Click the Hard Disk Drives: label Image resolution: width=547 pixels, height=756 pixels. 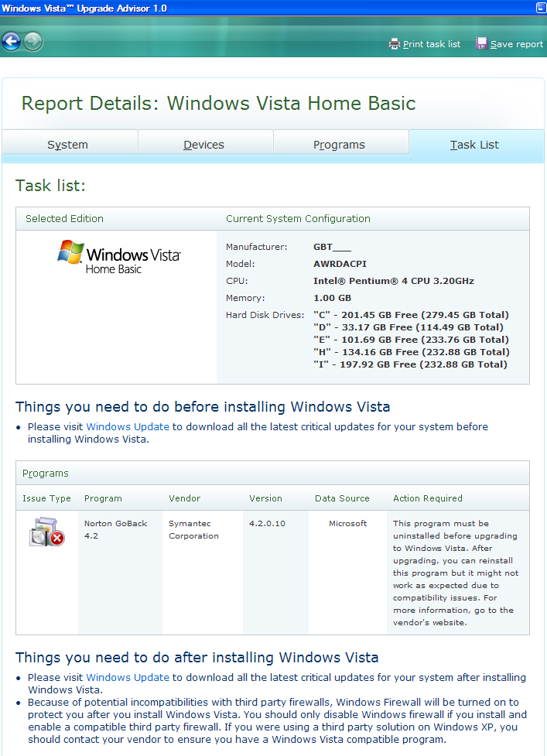point(265,315)
